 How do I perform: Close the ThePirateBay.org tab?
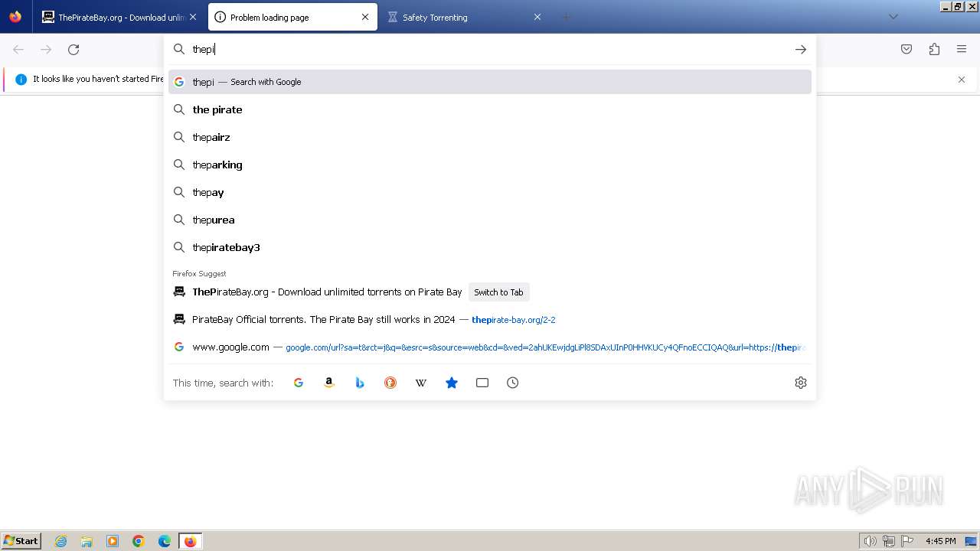(192, 17)
